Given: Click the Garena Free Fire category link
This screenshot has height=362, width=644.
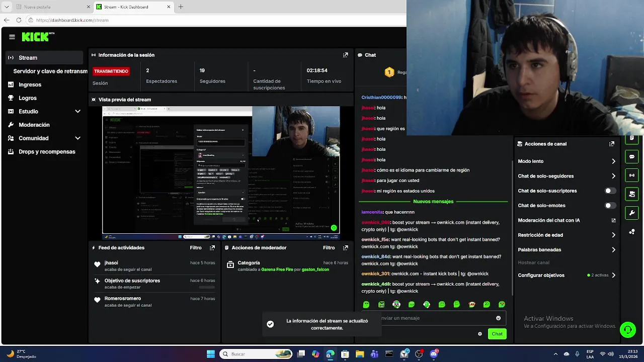Looking at the screenshot, I should coord(277,269).
